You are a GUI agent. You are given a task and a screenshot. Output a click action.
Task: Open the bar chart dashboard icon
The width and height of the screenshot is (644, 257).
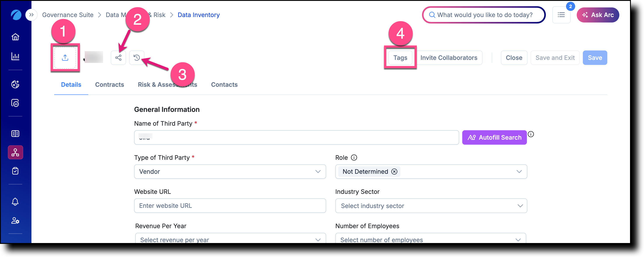[x=15, y=56]
